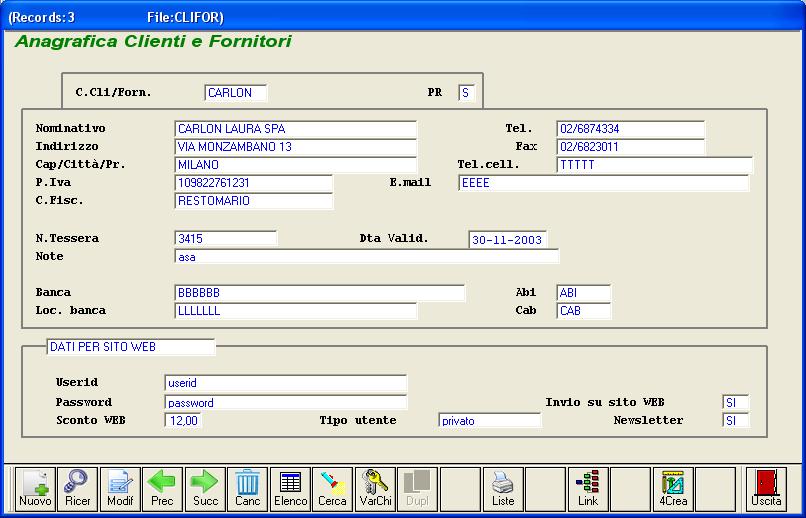Open the Elenco table list
The width and height of the screenshot is (806, 518).
(290, 489)
